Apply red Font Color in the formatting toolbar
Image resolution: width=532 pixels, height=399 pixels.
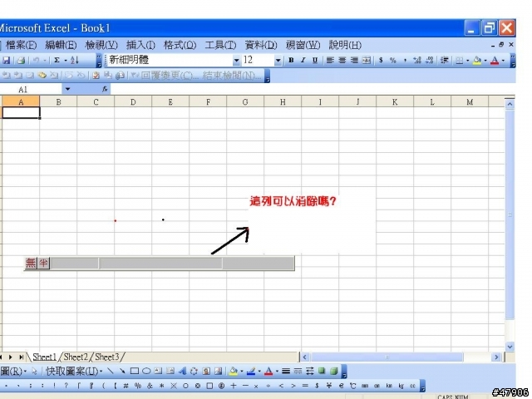(495, 61)
